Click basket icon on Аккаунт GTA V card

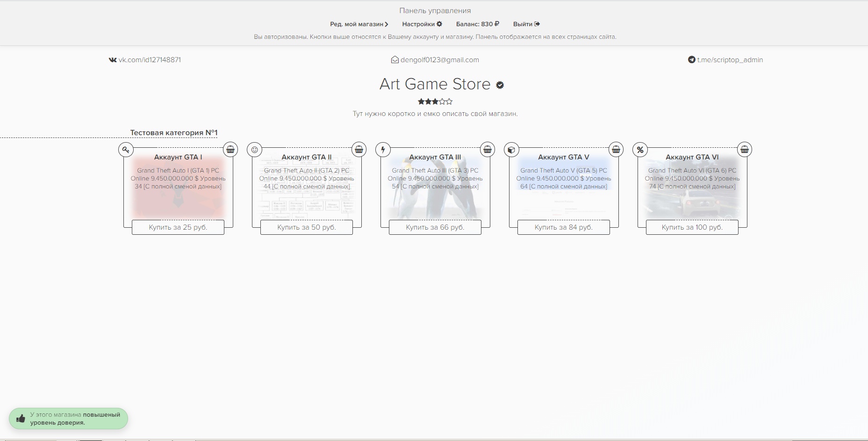tap(616, 150)
